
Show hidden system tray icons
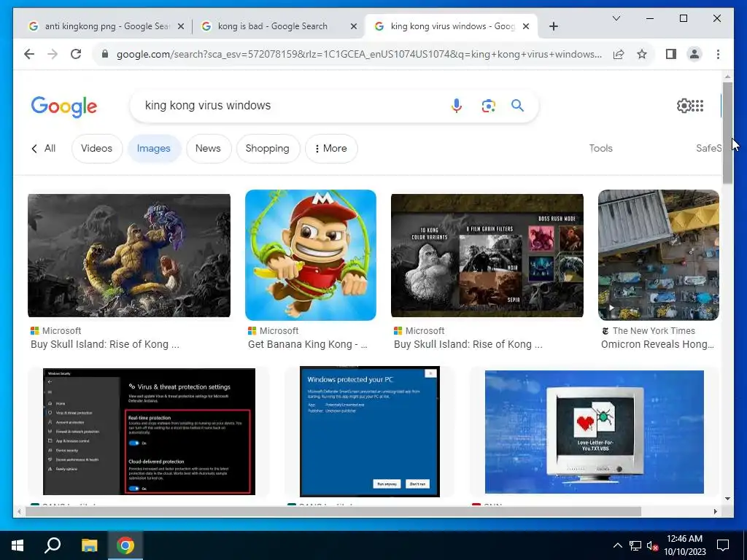[617, 545]
